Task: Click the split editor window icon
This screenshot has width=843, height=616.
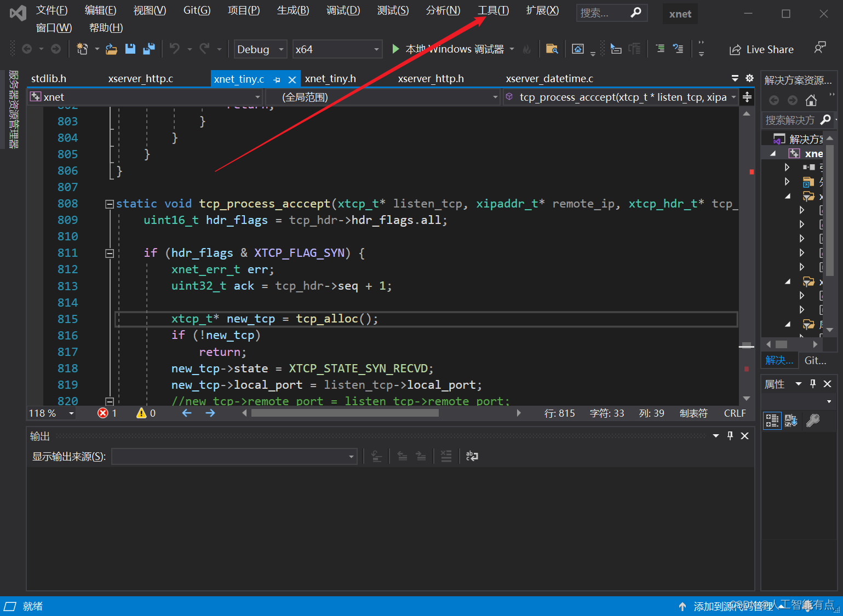Action: (x=747, y=97)
